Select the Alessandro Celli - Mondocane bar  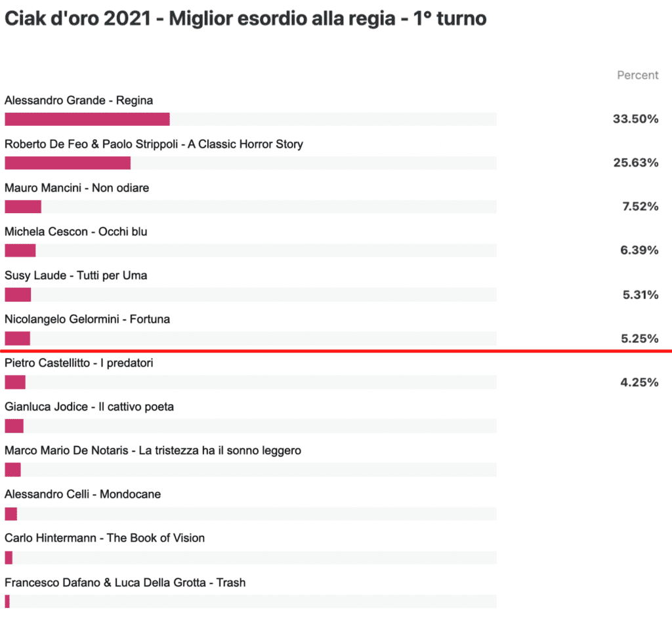(x=251, y=513)
